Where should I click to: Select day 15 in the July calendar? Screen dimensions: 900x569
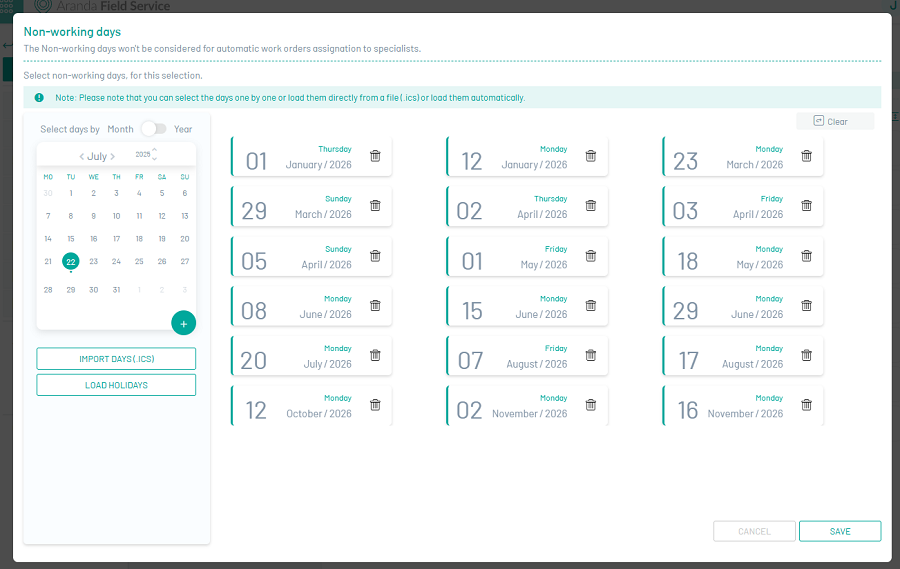(71, 239)
